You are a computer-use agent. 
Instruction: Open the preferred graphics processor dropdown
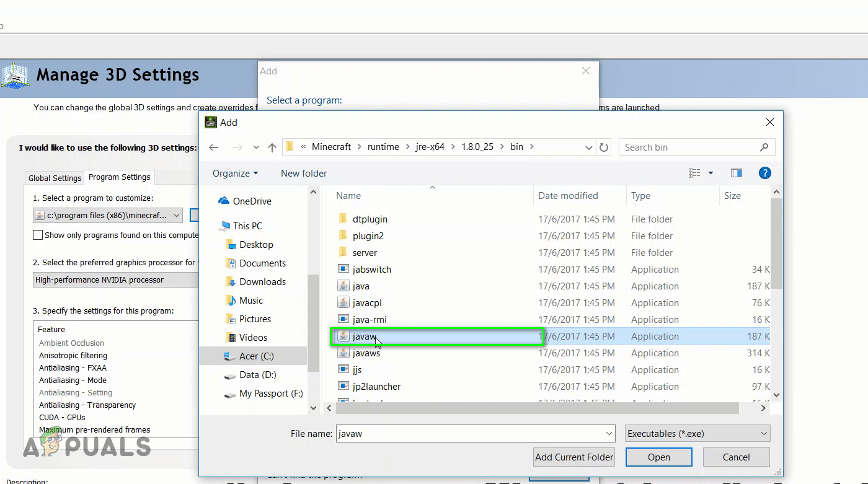point(116,279)
